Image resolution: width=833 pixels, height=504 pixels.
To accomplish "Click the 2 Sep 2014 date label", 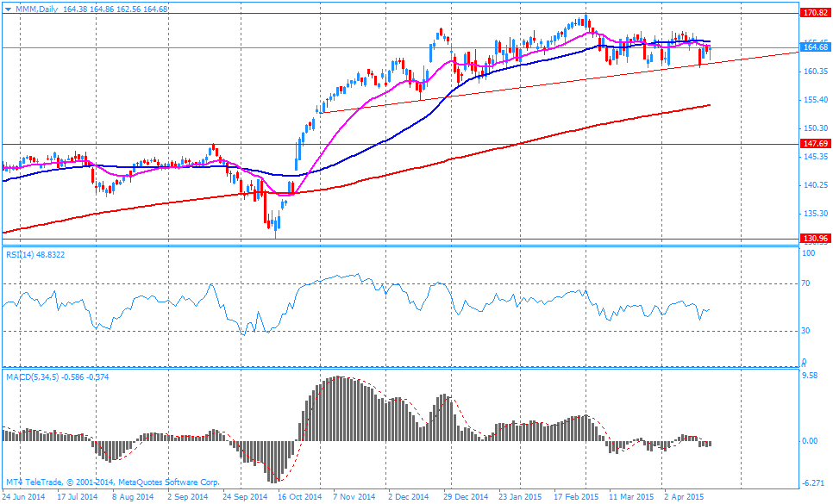I will (x=187, y=497).
